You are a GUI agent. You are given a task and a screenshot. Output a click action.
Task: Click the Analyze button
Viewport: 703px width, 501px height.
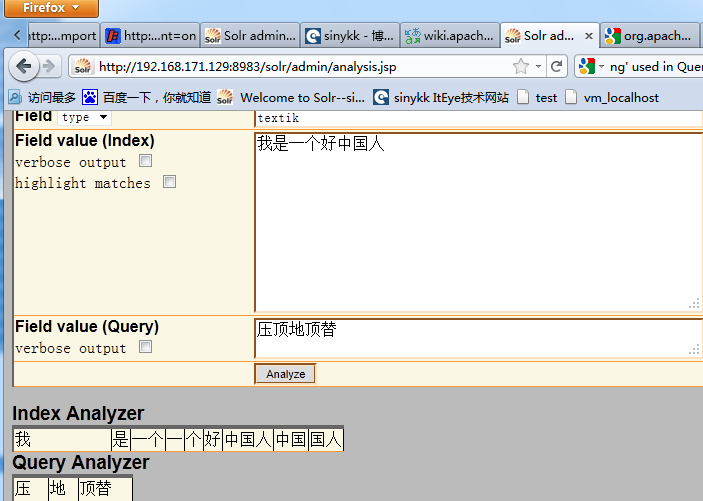(x=285, y=374)
